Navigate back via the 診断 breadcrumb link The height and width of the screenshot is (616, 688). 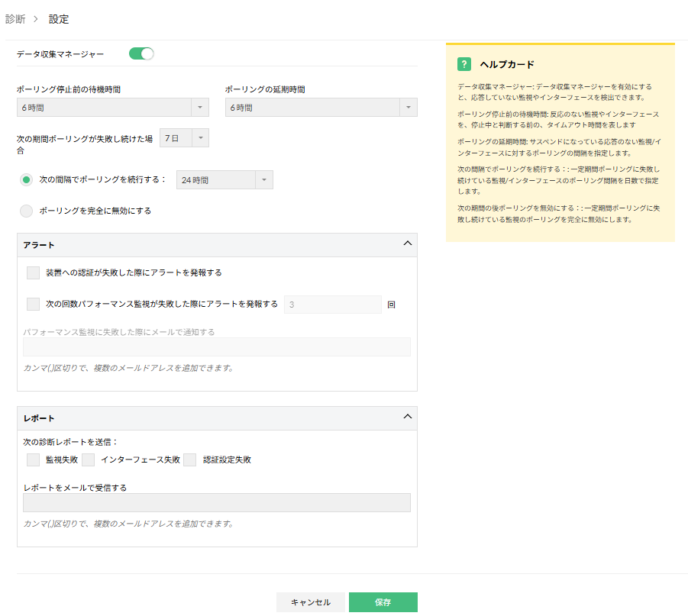tap(15, 19)
